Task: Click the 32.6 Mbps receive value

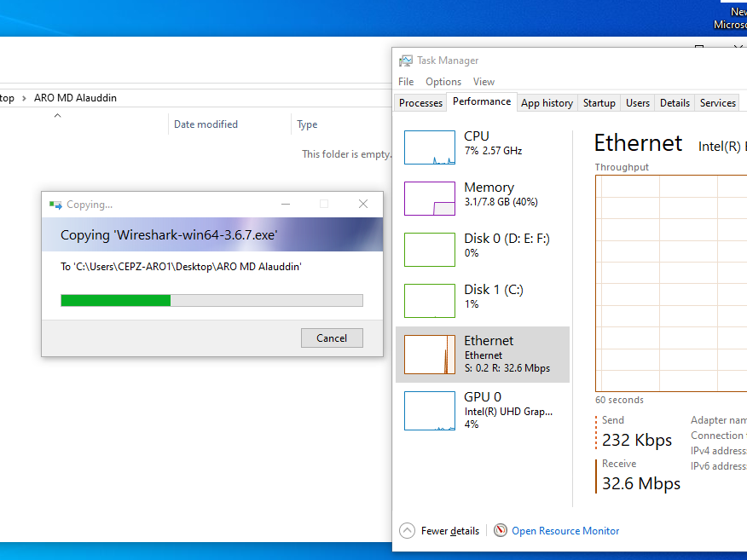Action: (x=640, y=483)
